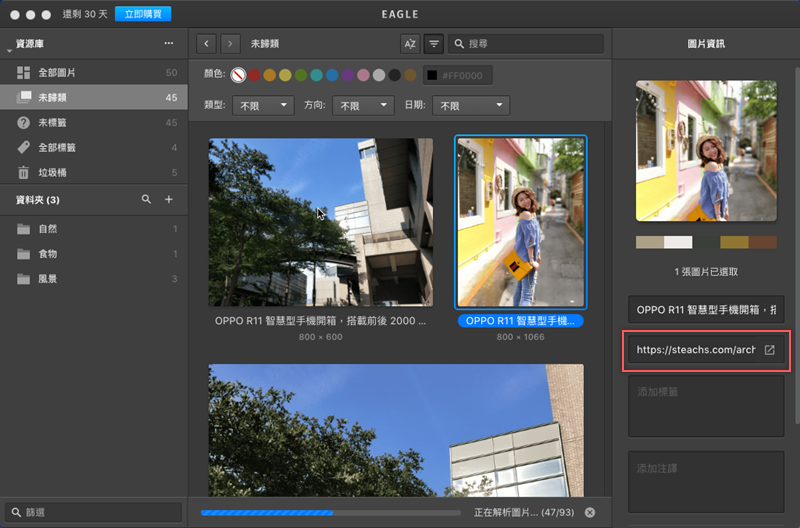Open the 類型 dropdown
The width and height of the screenshot is (800, 528).
tap(263, 105)
